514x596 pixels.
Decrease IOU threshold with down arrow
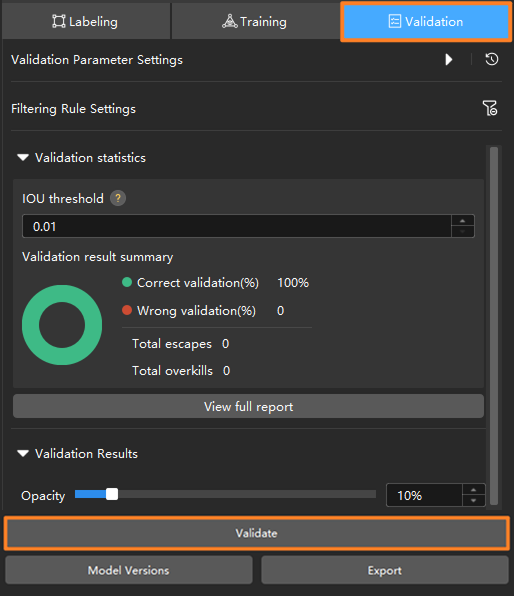462,231
